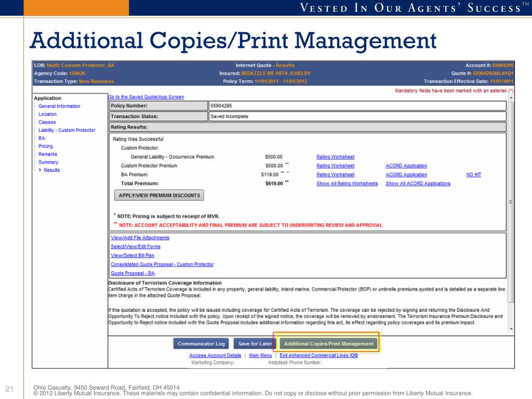Open ACORD Application for BA Premium
Screen dimensions: 532x399
click(x=406, y=175)
